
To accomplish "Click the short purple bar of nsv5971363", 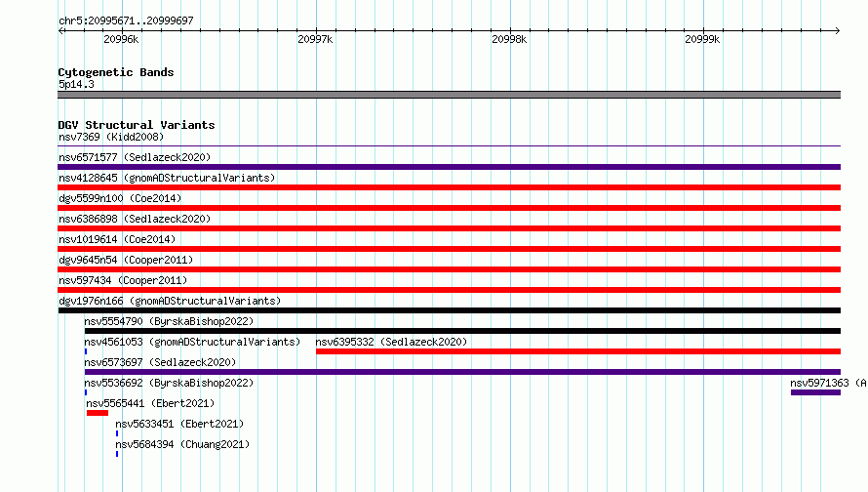I will coord(816,392).
